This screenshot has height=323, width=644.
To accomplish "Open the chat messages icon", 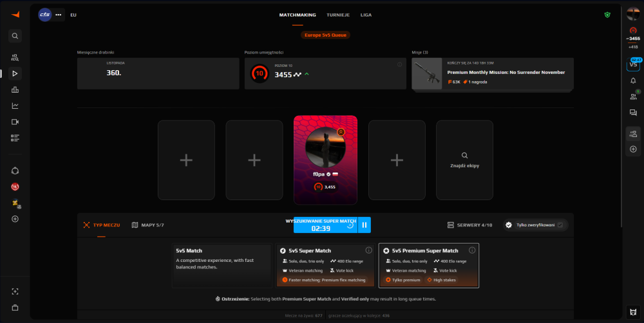I will (633, 113).
